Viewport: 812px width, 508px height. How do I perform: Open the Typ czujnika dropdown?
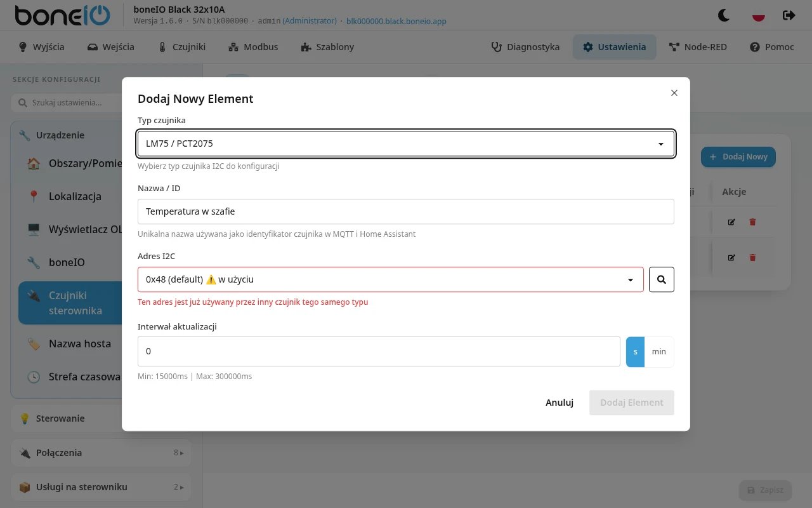pos(406,144)
